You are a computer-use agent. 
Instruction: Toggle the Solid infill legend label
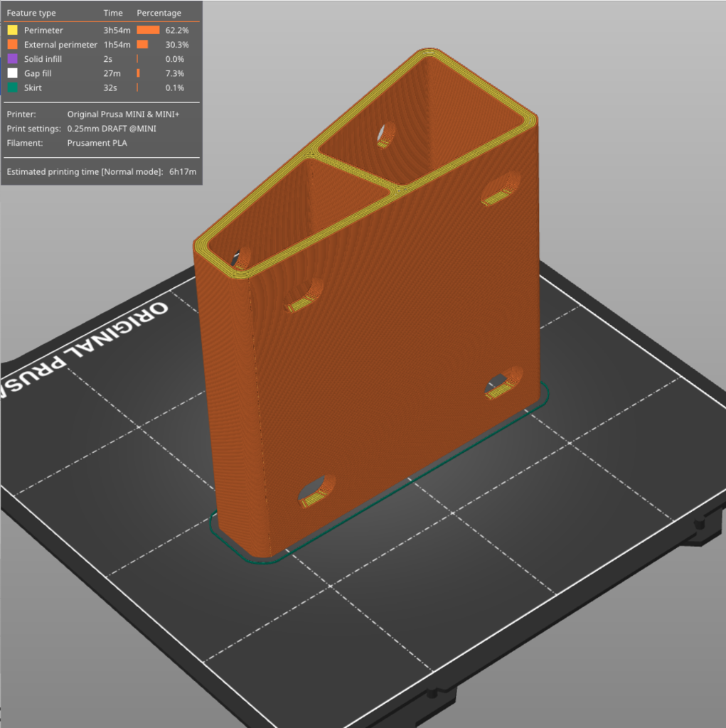coord(43,59)
